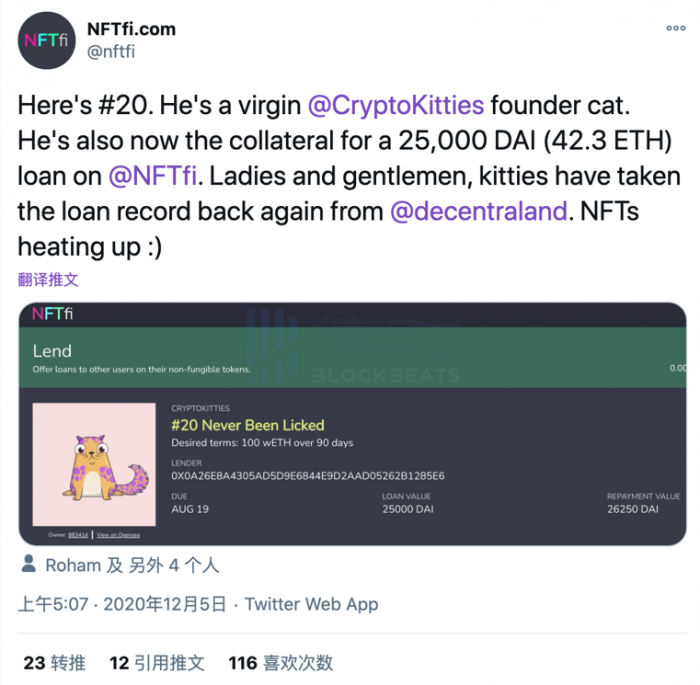Click the NFTfi logo in embedded image
The image size is (700, 685).
click(52, 313)
